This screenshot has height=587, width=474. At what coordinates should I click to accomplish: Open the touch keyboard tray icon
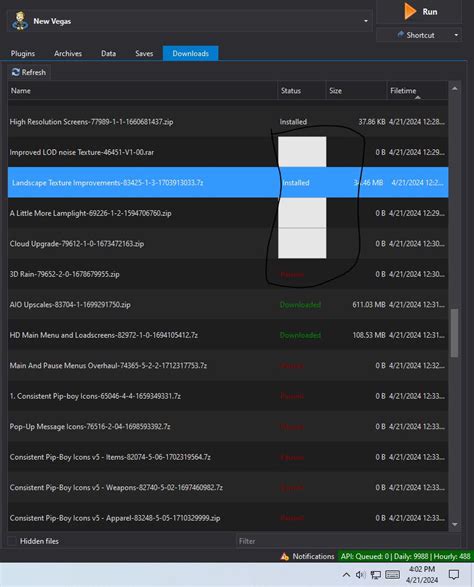(x=392, y=574)
